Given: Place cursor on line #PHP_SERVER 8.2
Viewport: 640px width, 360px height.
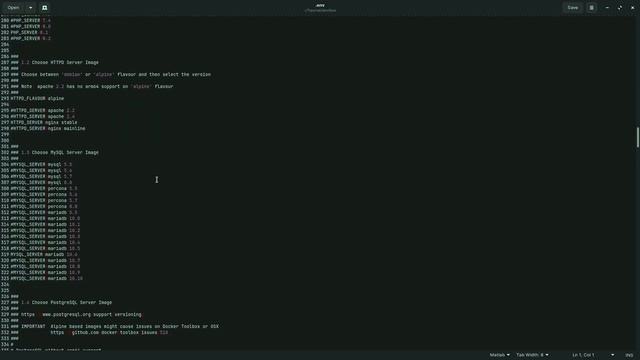Looking at the screenshot, I should [x=31, y=38].
